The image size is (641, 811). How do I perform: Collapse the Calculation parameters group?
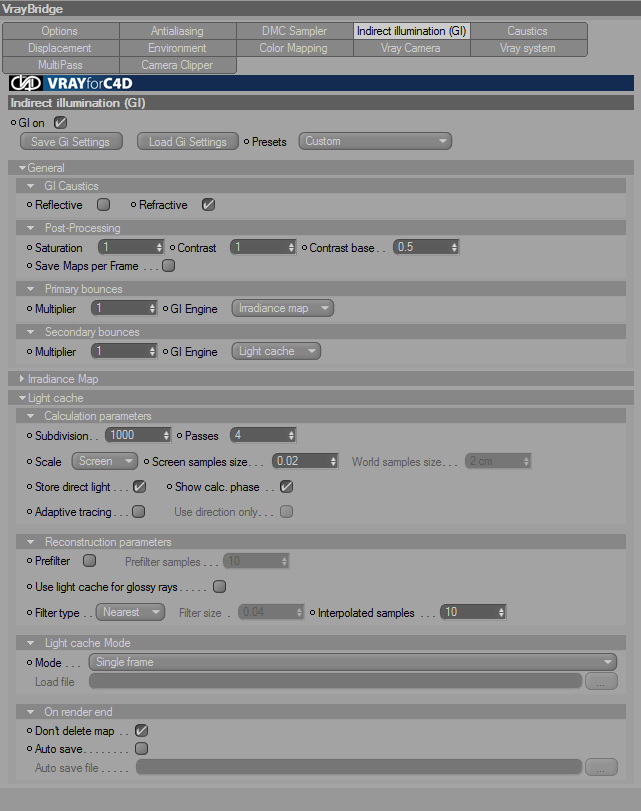coord(31,416)
